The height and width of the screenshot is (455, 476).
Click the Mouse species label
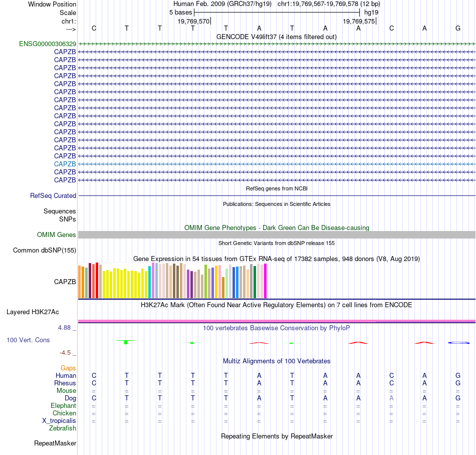pyautogui.click(x=66, y=391)
